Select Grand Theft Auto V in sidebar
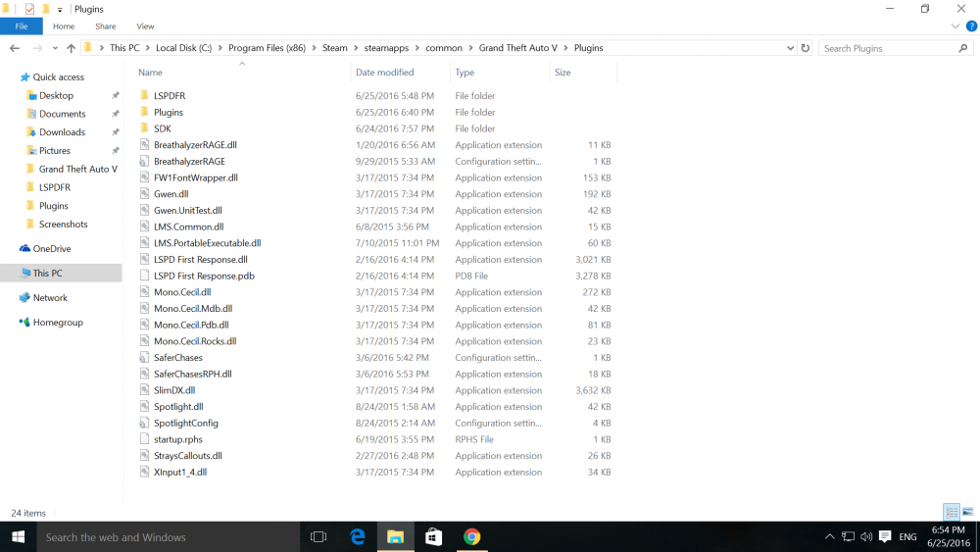This screenshot has height=552, width=980. [78, 169]
